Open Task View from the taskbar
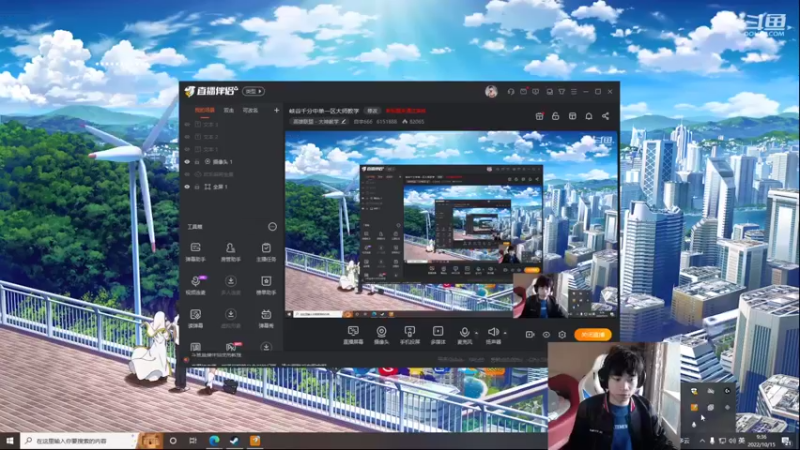Image resolution: width=800 pixels, height=450 pixels. pyautogui.click(x=193, y=440)
